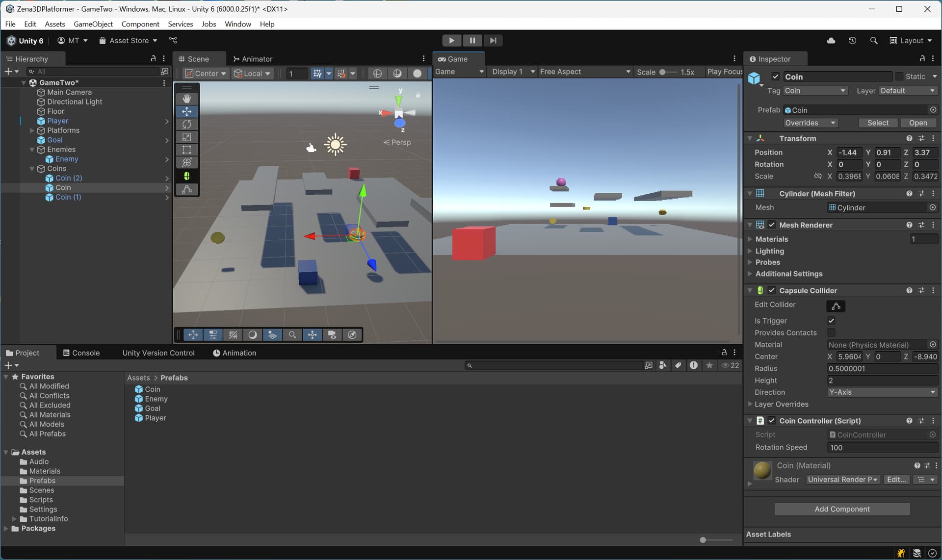Switch to the Console tab
Screen dimensions: 942x560
coord(81,353)
